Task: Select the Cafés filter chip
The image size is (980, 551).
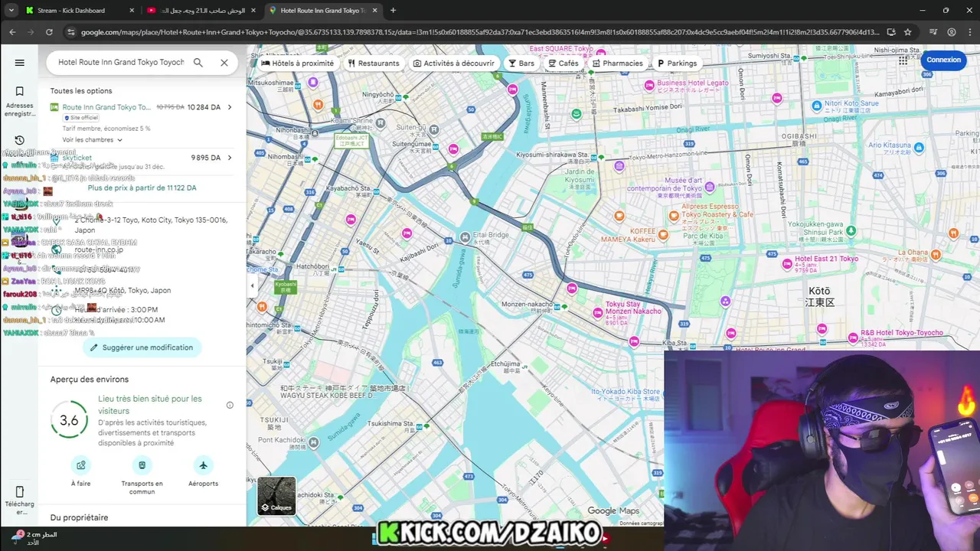Action: tap(563, 64)
